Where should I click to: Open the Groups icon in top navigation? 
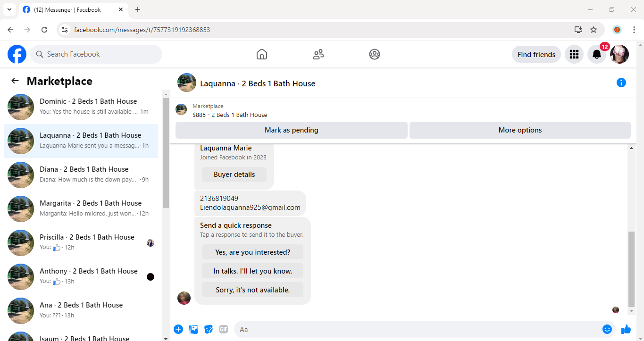(375, 54)
